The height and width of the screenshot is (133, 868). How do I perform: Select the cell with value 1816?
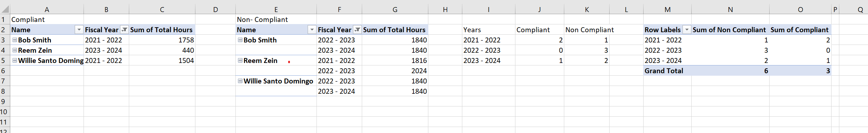click(x=395, y=60)
